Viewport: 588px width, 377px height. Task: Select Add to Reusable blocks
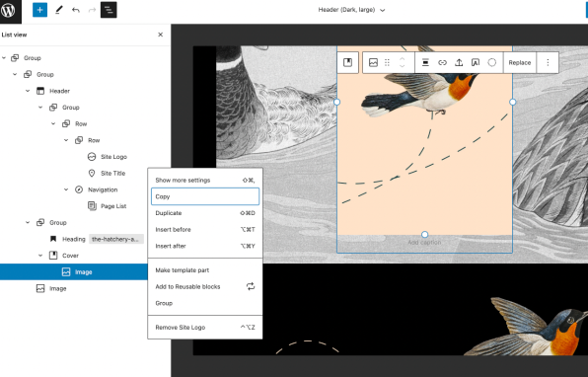point(205,286)
